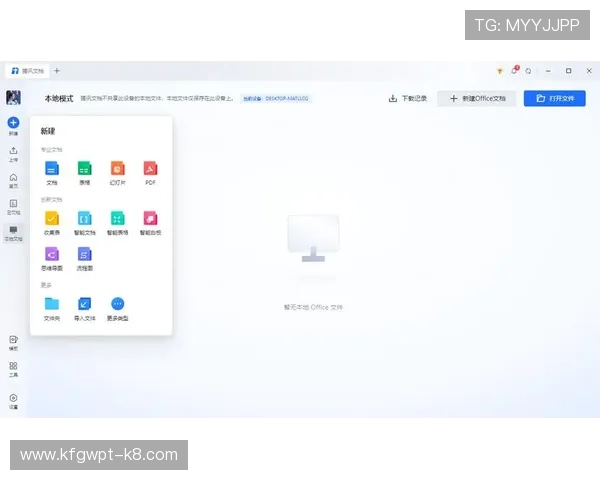Screen dimensions: 600x480
Task: Click the orange VIP icon in title bar
Action: coord(500,71)
